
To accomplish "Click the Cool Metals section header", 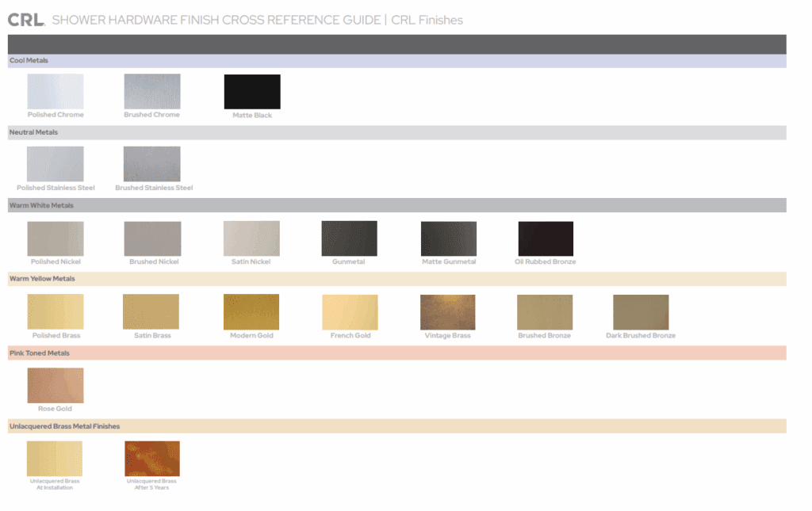I will (x=29, y=61).
